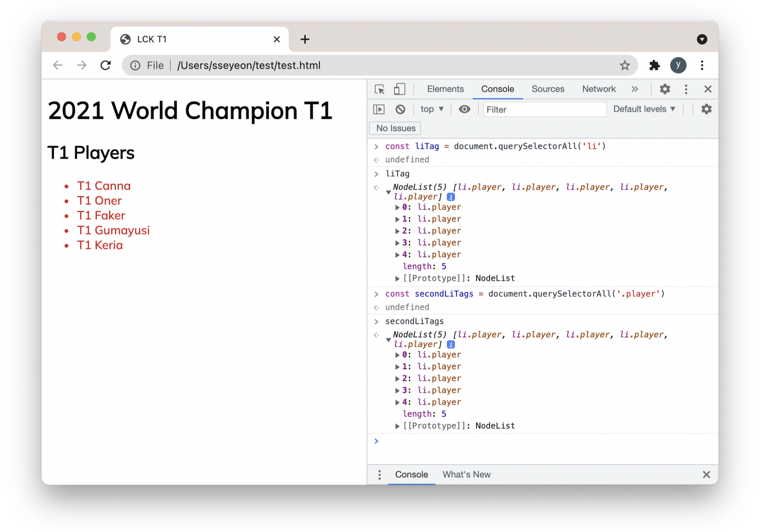Switch to the Elements tab
Image resolution: width=760 pixels, height=532 pixels.
445,89
